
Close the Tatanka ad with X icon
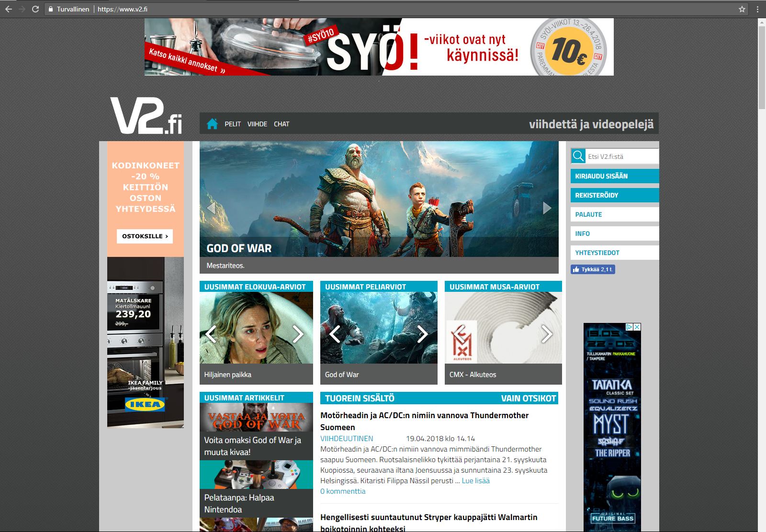tap(637, 327)
